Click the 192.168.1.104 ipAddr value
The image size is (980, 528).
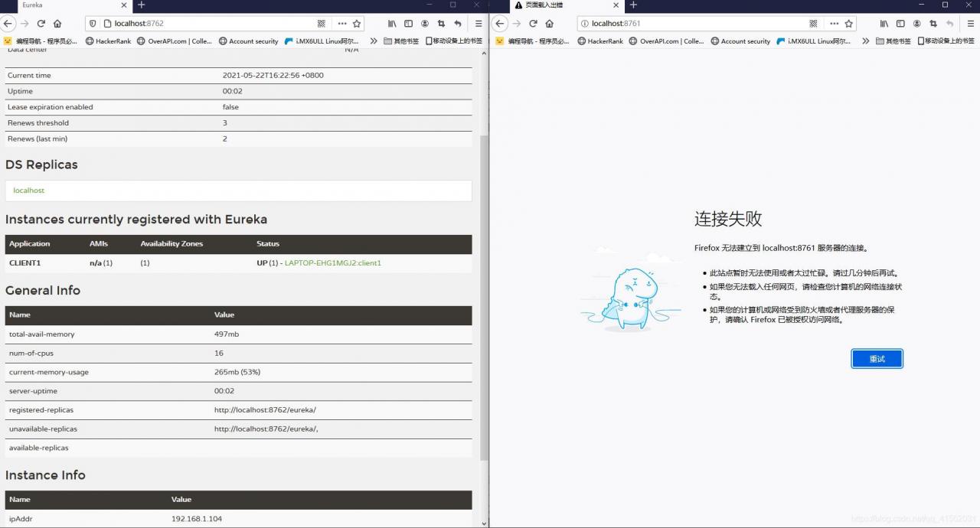197,520
